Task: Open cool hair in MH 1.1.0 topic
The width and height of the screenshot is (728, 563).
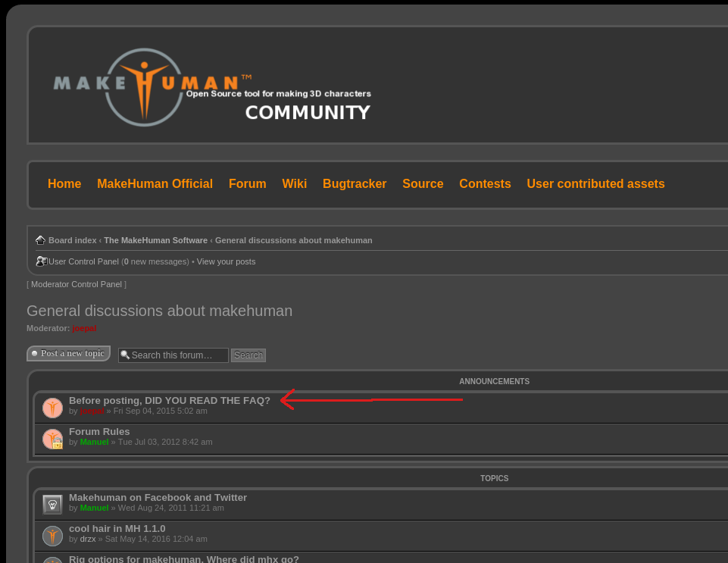Action: point(117,529)
